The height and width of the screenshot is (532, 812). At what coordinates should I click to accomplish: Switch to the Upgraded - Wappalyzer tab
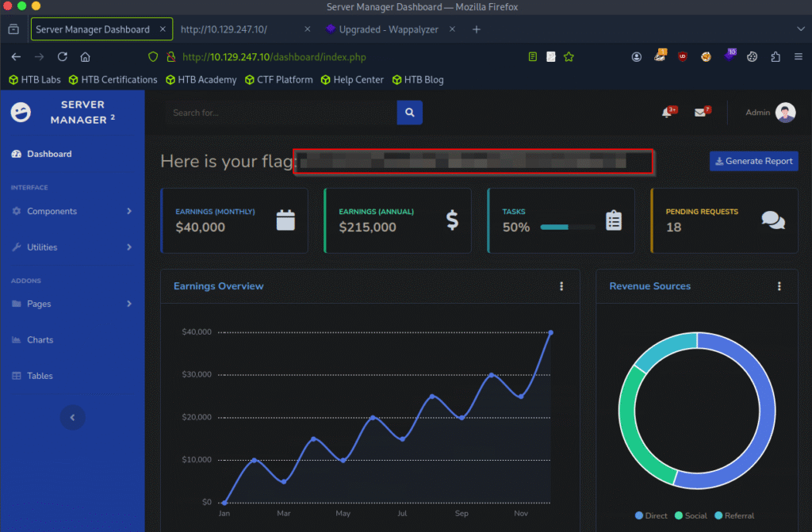pos(388,29)
